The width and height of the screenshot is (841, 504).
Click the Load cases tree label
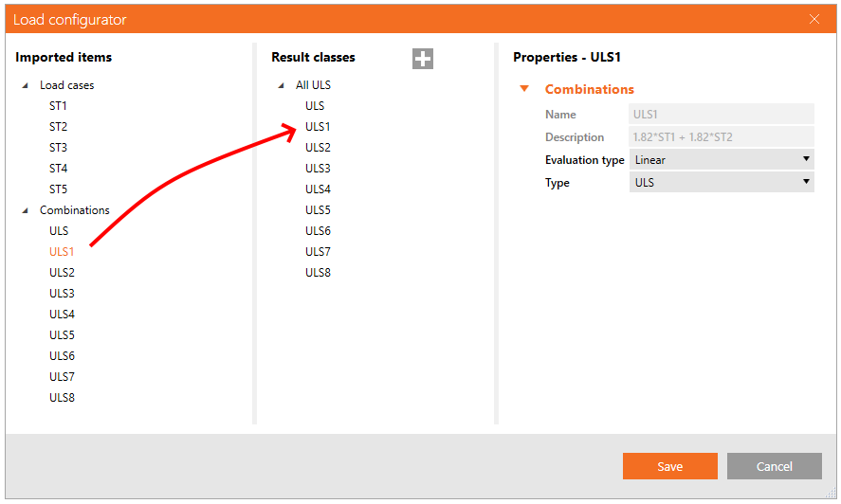[x=66, y=85]
